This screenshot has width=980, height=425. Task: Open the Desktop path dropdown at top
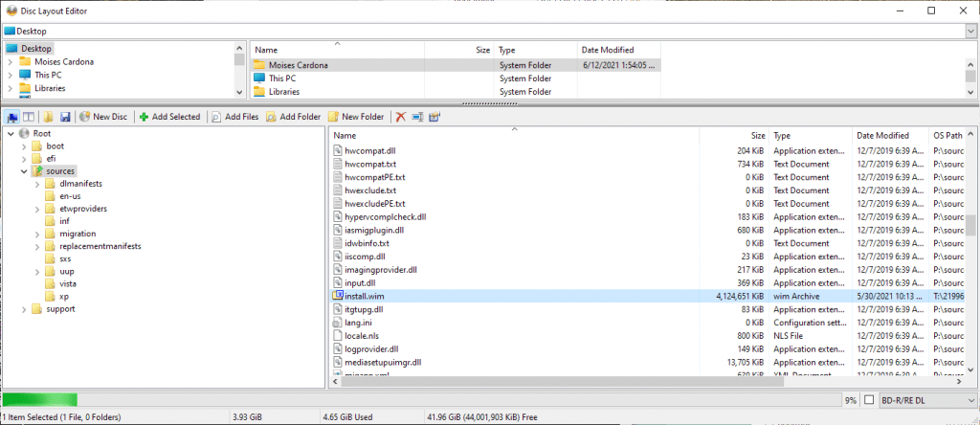[970, 31]
